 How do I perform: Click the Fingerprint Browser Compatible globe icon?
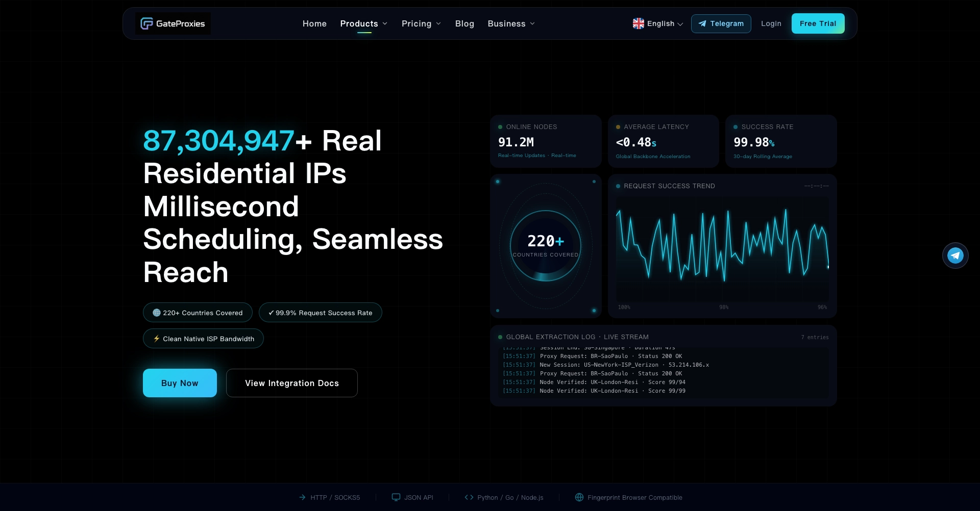(579, 497)
